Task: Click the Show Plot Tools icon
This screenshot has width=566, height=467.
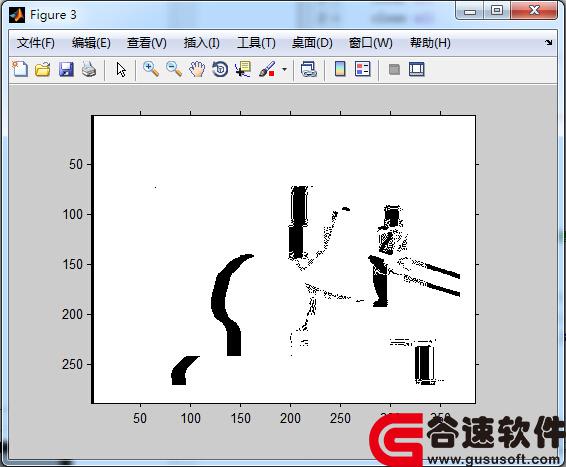Action: (x=417, y=69)
